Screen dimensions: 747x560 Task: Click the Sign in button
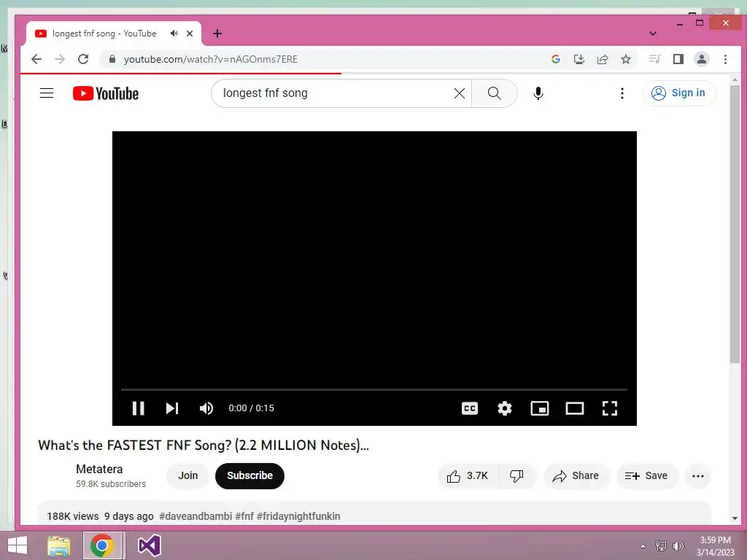tap(679, 93)
